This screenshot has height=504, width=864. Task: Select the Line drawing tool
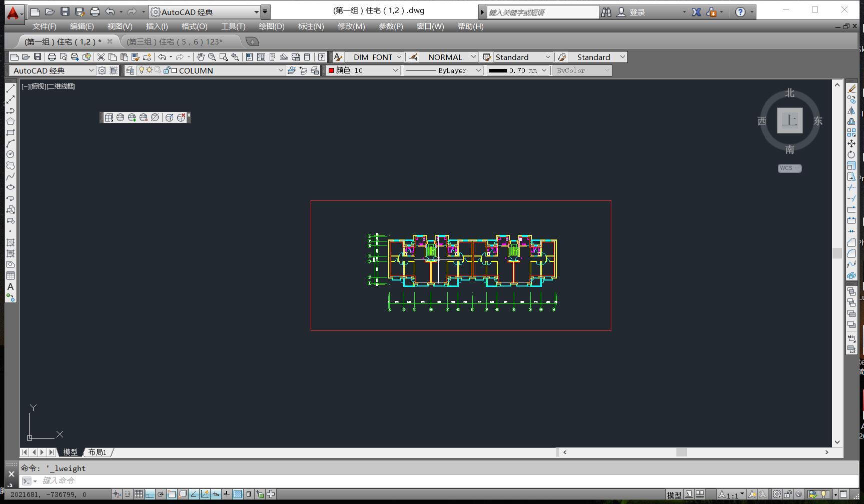[11, 88]
